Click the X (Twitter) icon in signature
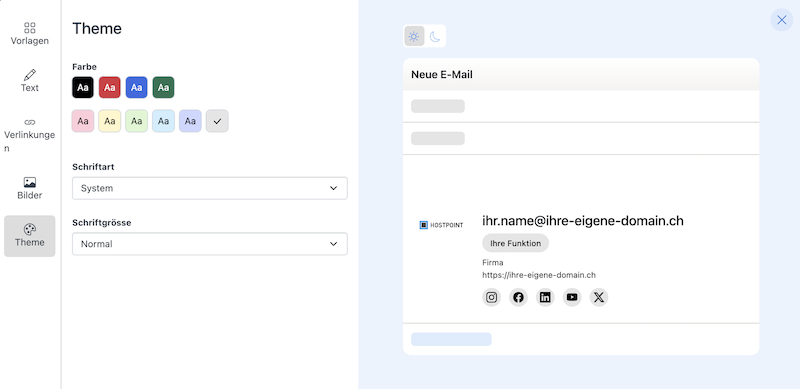Image resolution: width=800 pixels, height=389 pixels. pos(599,297)
